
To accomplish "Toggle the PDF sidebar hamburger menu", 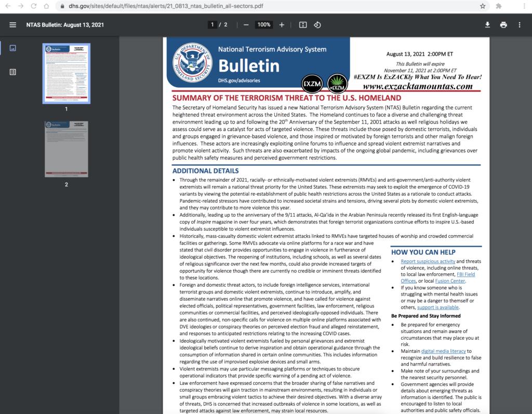I will click(13, 25).
